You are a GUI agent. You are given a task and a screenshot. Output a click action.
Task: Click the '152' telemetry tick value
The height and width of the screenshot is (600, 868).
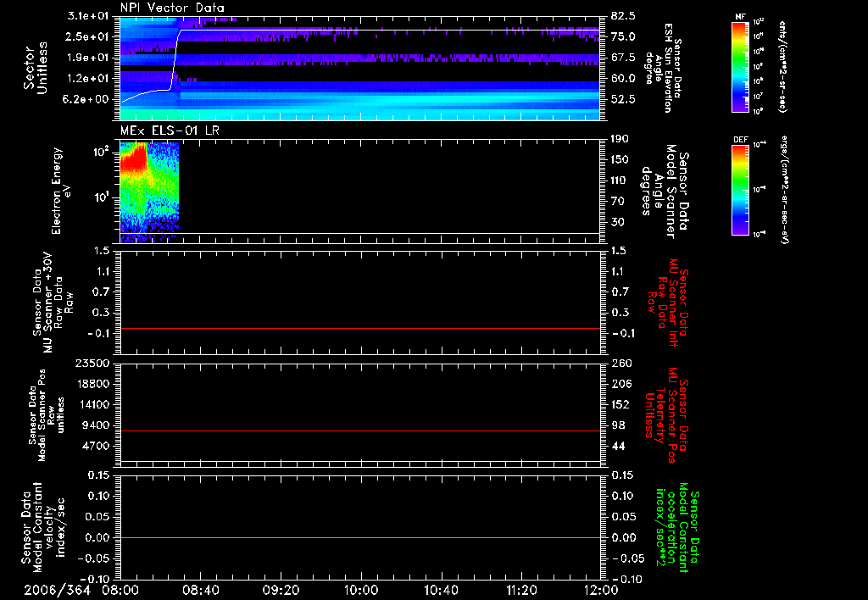click(621, 404)
